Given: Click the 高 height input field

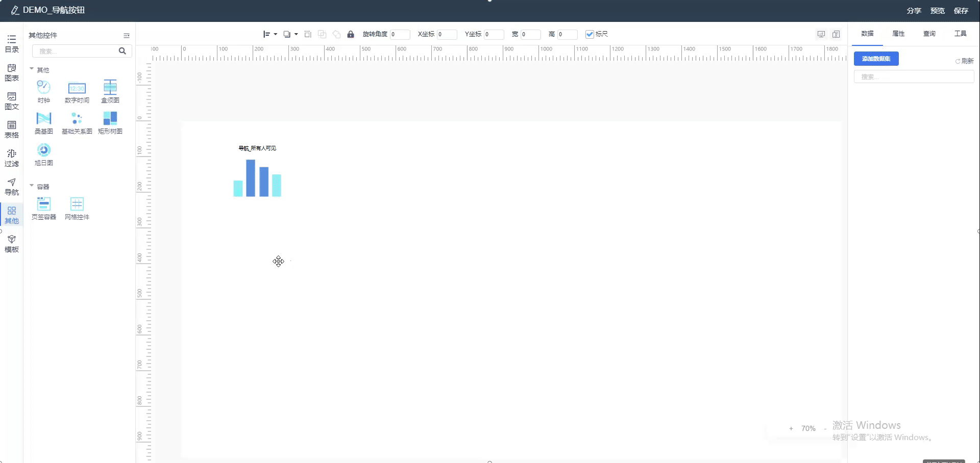Looking at the screenshot, I should 567,34.
